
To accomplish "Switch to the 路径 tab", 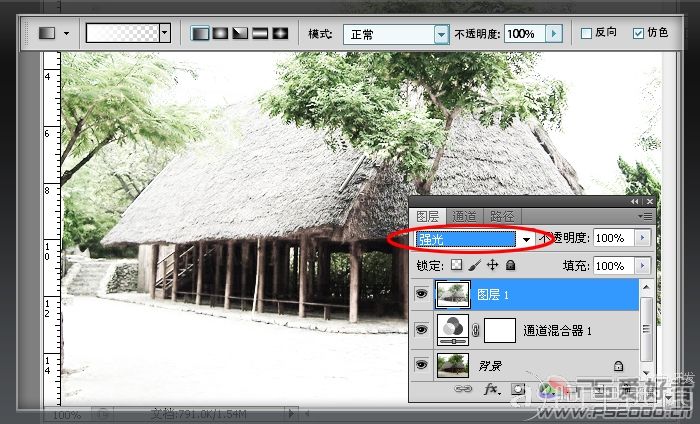I will pos(502,216).
